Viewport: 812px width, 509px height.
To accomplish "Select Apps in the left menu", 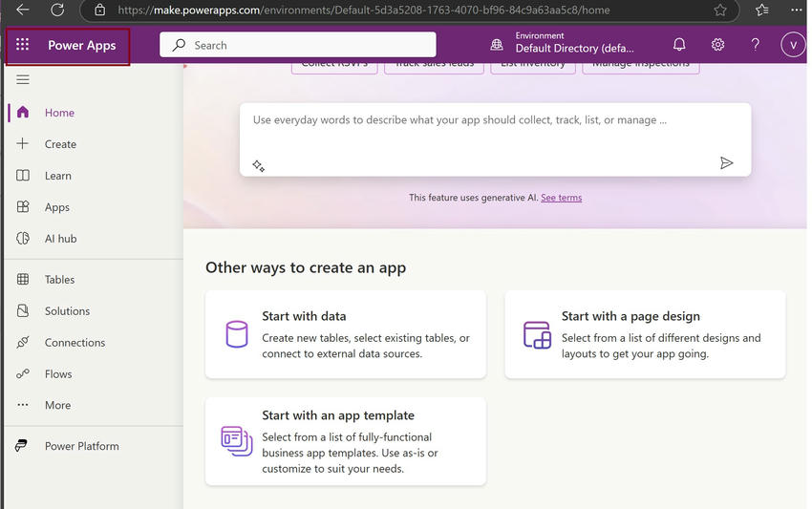I will click(x=57, y=207).
